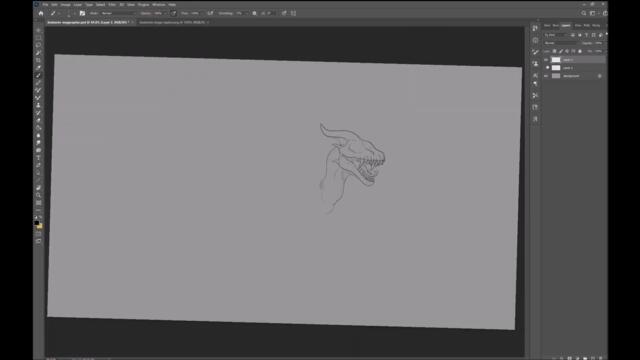
Task: Click the symmetry paint options icon
Action: coord(293,13)
